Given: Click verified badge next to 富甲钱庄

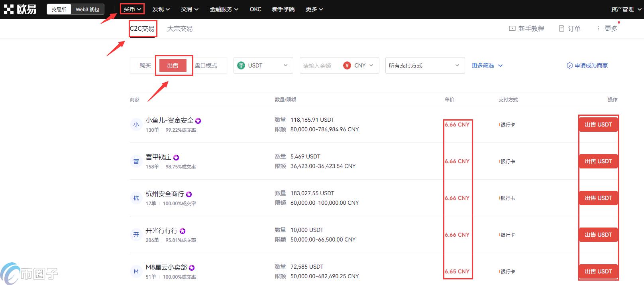Looking at the screenshot, I should pos(176,158).
